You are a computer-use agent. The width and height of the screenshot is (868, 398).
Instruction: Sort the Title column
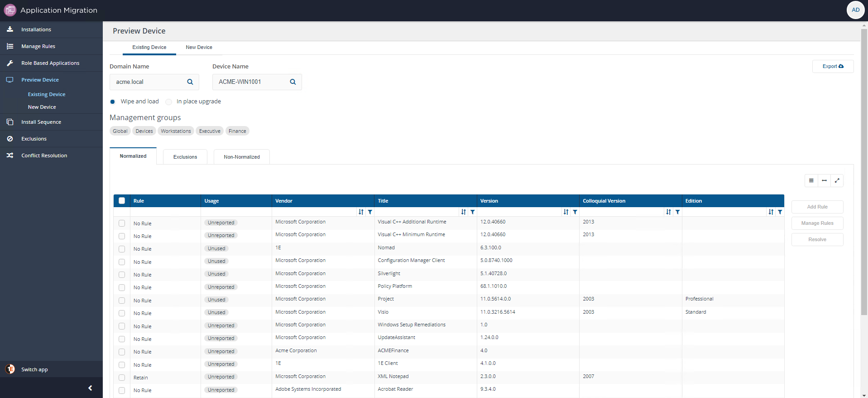(x=463, y=212)
